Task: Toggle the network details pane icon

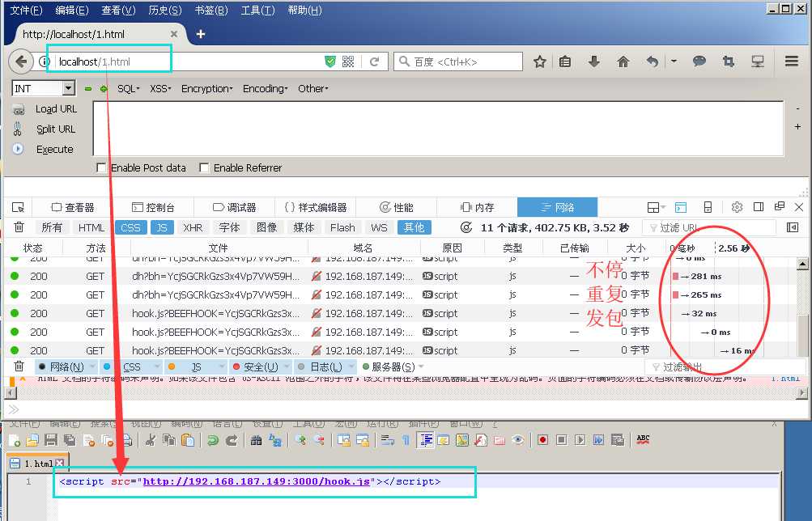Action: pyautogui.click(x=793, y=227)
